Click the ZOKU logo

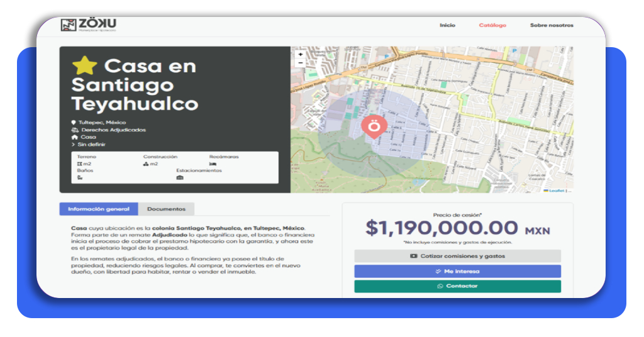point(89,25)
